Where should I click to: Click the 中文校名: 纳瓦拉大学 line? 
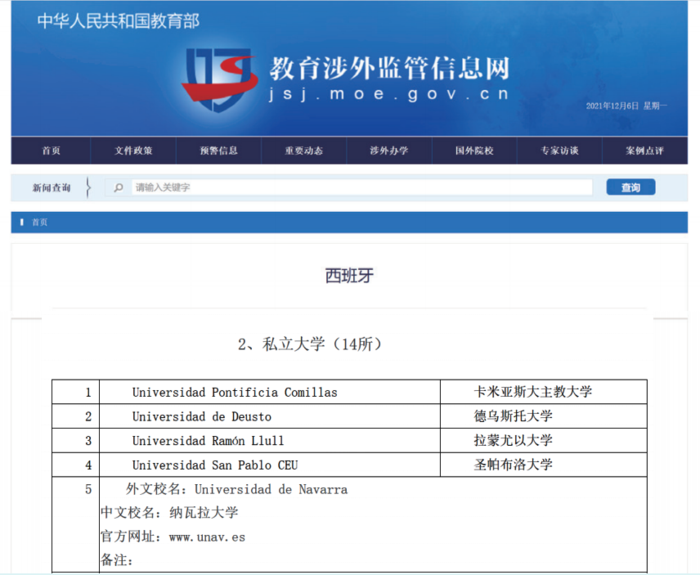point(170,512)
